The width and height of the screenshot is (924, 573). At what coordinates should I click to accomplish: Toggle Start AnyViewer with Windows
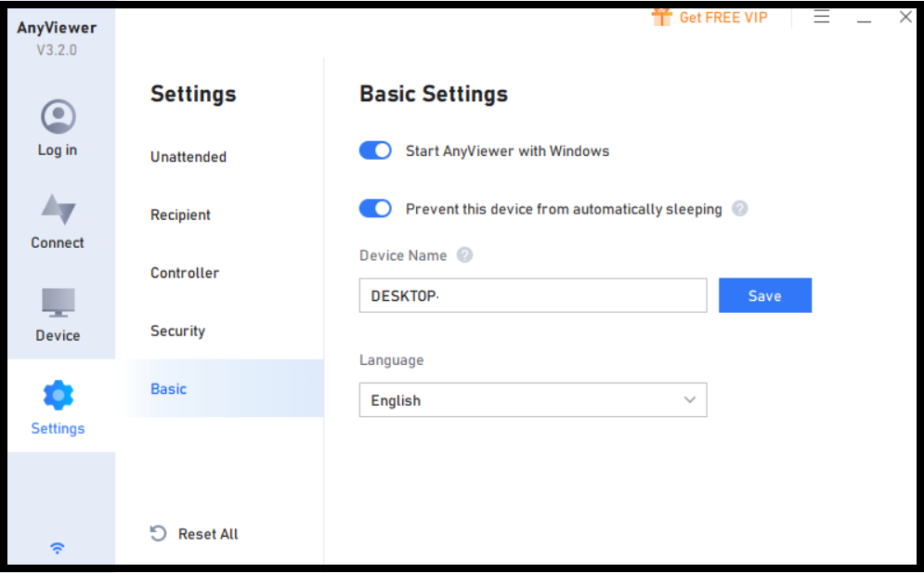pos(375,150)
